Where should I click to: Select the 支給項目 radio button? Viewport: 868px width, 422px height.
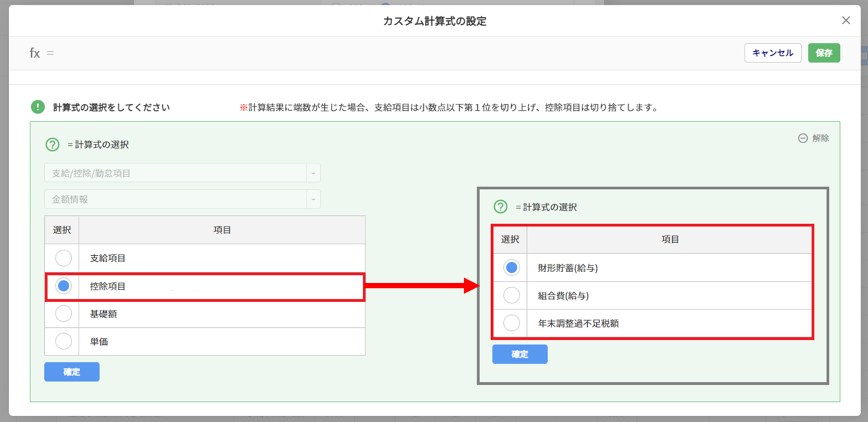(x=63, y=258)
